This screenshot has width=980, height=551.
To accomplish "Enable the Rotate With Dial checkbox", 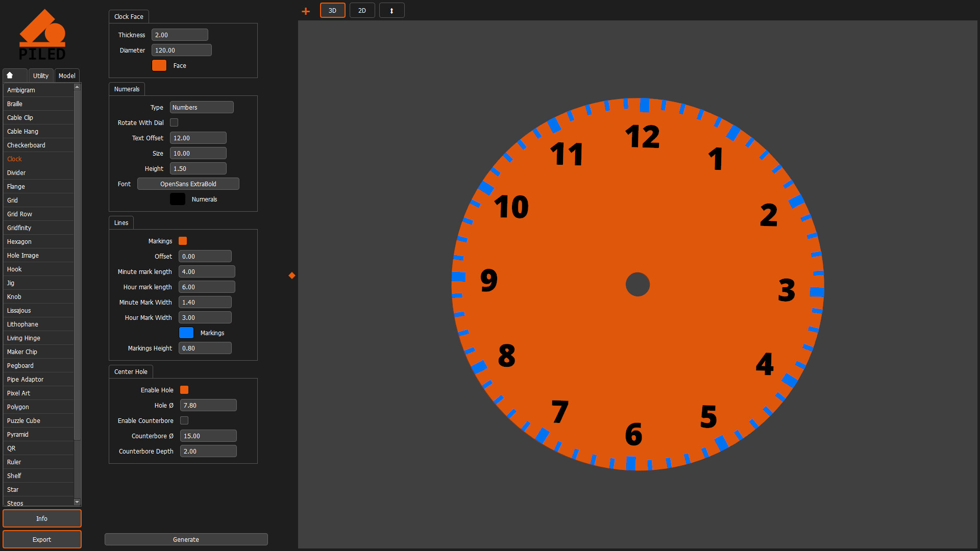I will point(174,122).
